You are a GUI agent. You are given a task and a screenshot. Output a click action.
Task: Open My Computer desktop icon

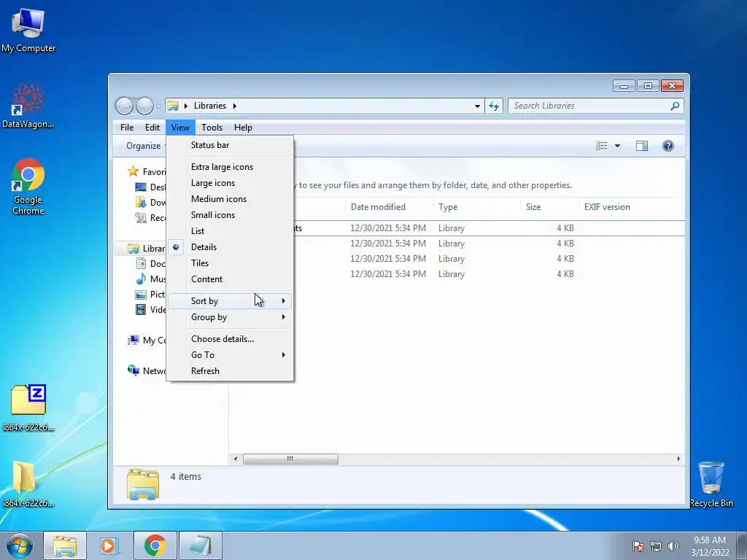28,30
